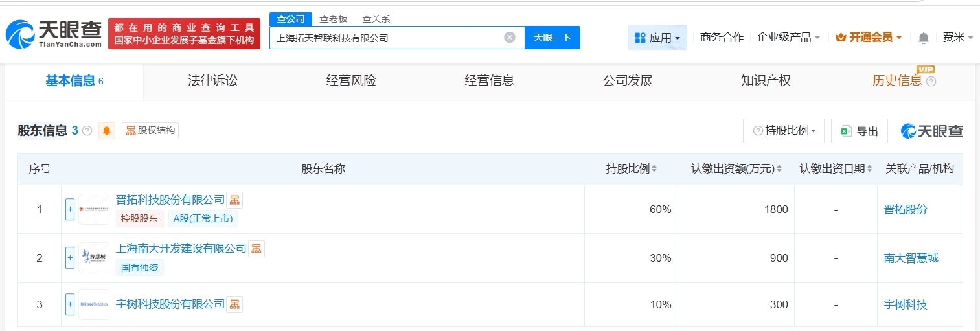
Task: Switch to the 查关系 search tab
Action: (x=376, y=19)
